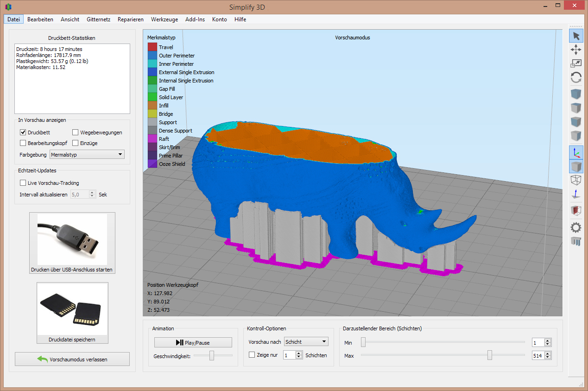Choose the rotate model tool
The height and width of the screenshot is (391, 588).
[576, 77]
